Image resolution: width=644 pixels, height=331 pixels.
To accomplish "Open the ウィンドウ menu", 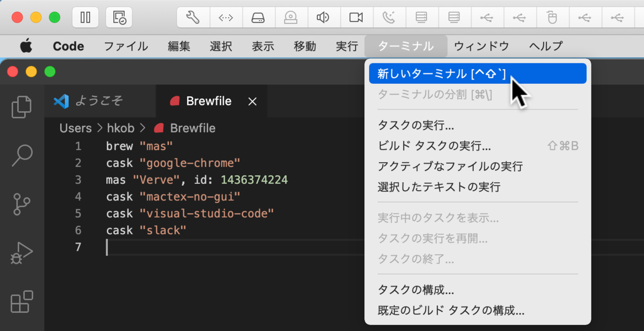I will pyautogui.click(x=481, y=46).
